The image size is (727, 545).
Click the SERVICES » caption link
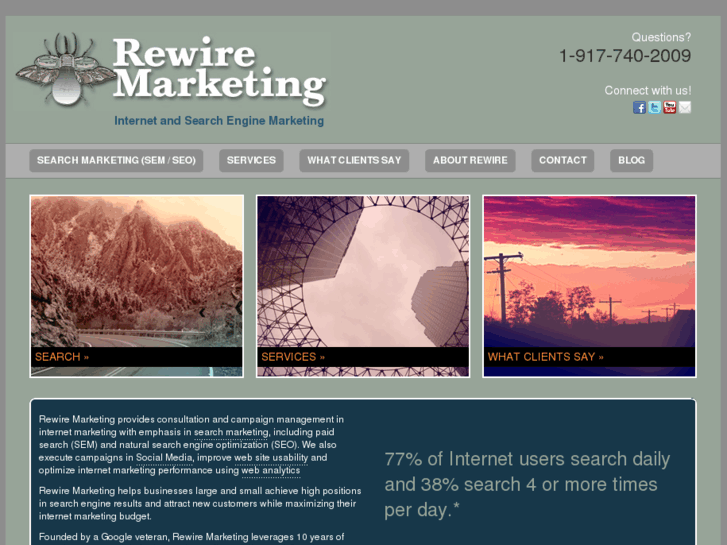tap(293, 357)
